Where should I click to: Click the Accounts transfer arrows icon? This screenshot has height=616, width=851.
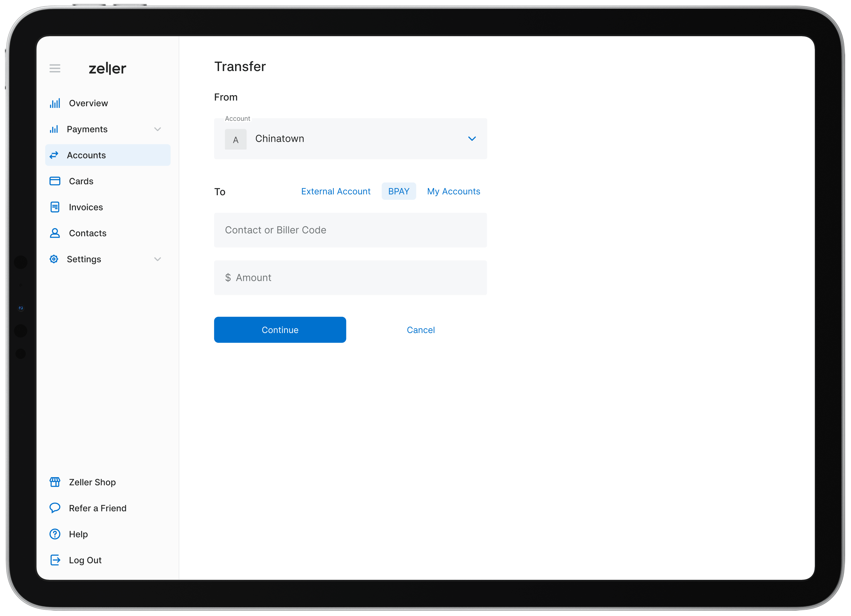click(x=54, y=155)
